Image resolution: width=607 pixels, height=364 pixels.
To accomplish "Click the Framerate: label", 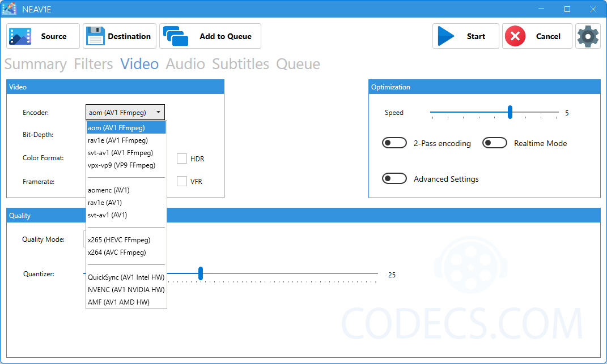I will (39, 181).
